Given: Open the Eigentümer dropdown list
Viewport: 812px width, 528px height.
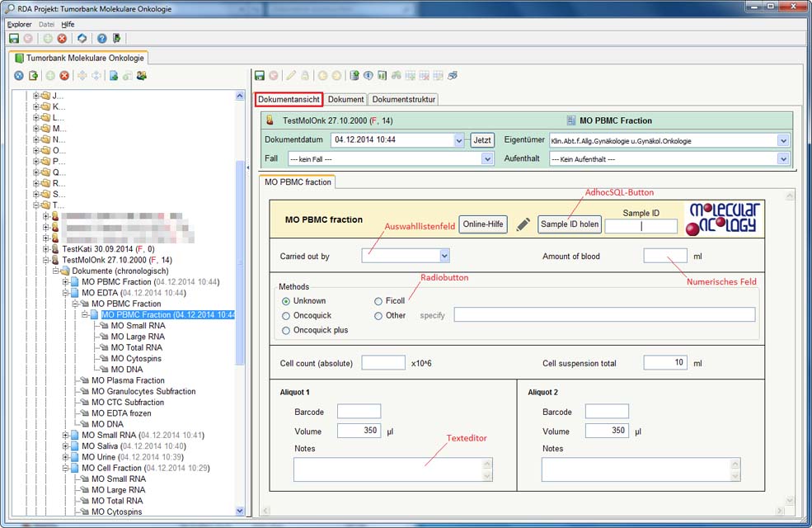Looking at the screenshot, I should pyautogui.click(x=782, y=141).
